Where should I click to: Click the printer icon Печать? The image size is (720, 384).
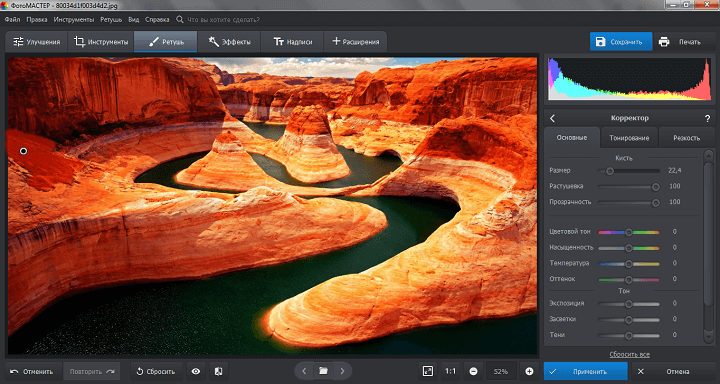[664, 42]
